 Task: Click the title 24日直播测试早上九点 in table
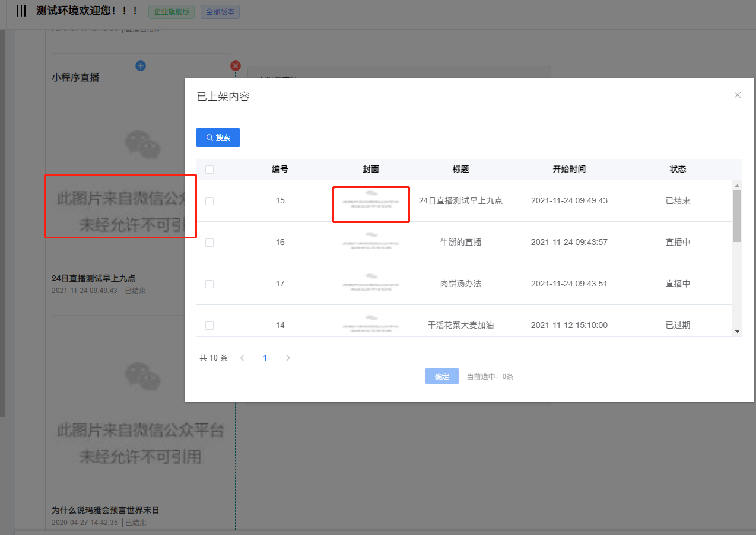(460, 200)
